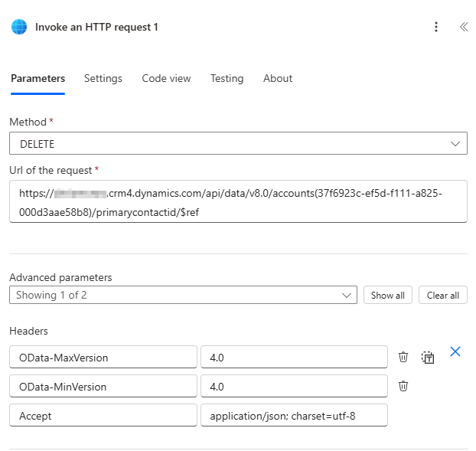Click the Headers label
The image size is (476, 451).
28,331
